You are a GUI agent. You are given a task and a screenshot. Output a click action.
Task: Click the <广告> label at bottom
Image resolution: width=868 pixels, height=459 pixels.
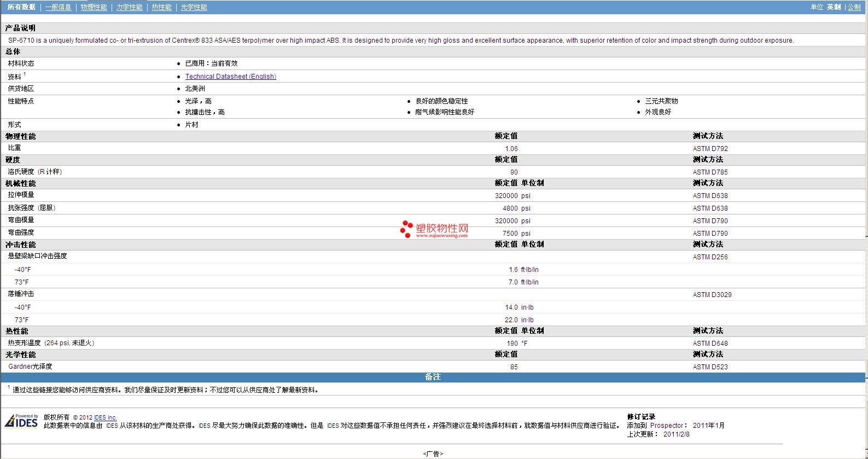433,454
